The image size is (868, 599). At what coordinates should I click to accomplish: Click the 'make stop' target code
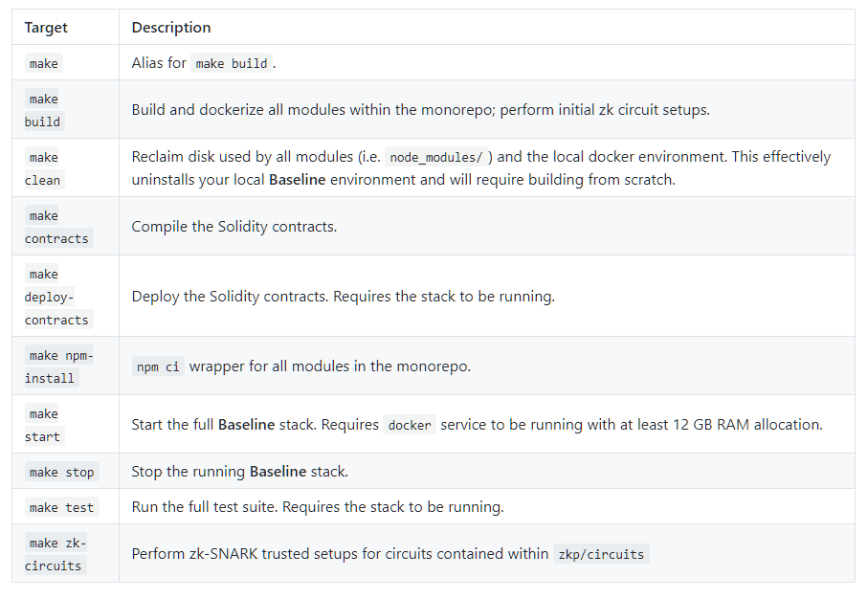pos(61,472)
